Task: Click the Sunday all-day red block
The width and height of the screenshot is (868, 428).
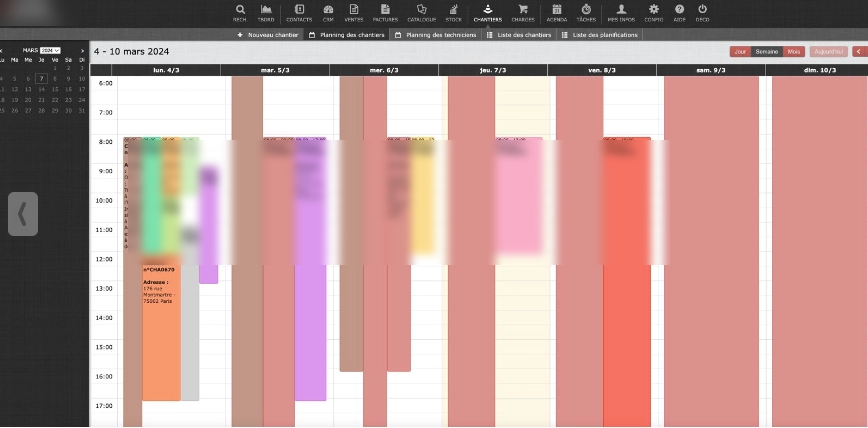Action: pos(820,251)
